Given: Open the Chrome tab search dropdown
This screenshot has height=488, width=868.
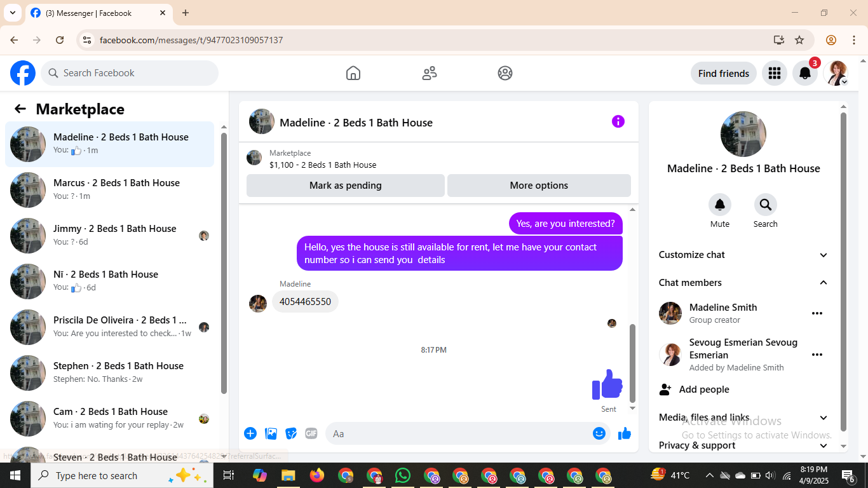Looking at the screenshot, I should pos(13,13).
